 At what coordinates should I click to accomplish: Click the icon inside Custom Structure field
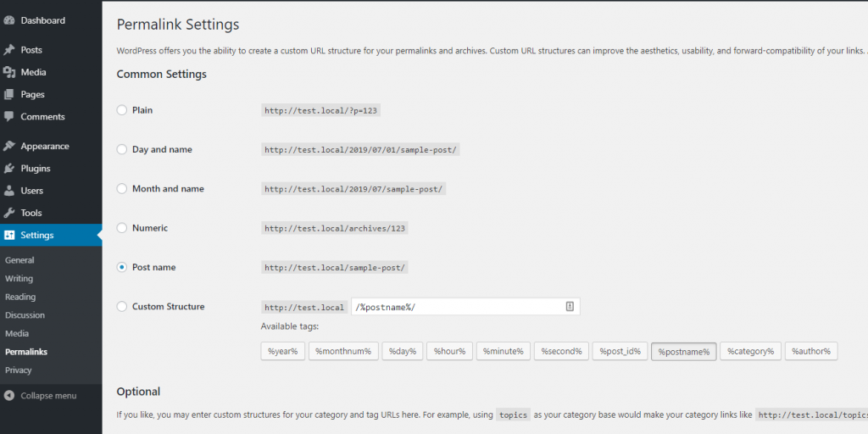coord(570,307)
